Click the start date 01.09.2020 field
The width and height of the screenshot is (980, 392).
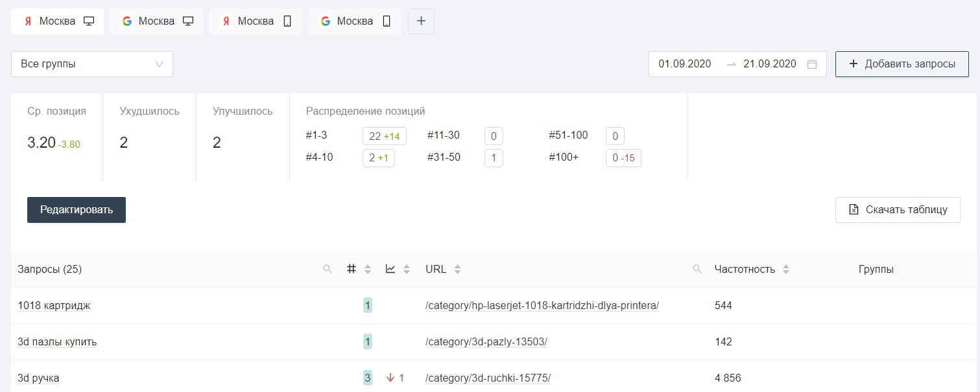pos(685,64)
